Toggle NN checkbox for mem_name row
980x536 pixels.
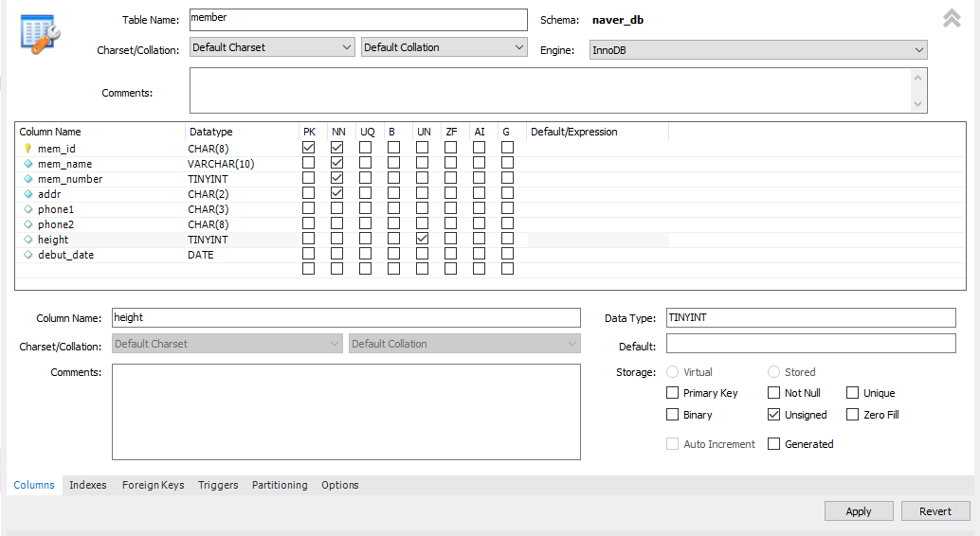click(336, 163)
